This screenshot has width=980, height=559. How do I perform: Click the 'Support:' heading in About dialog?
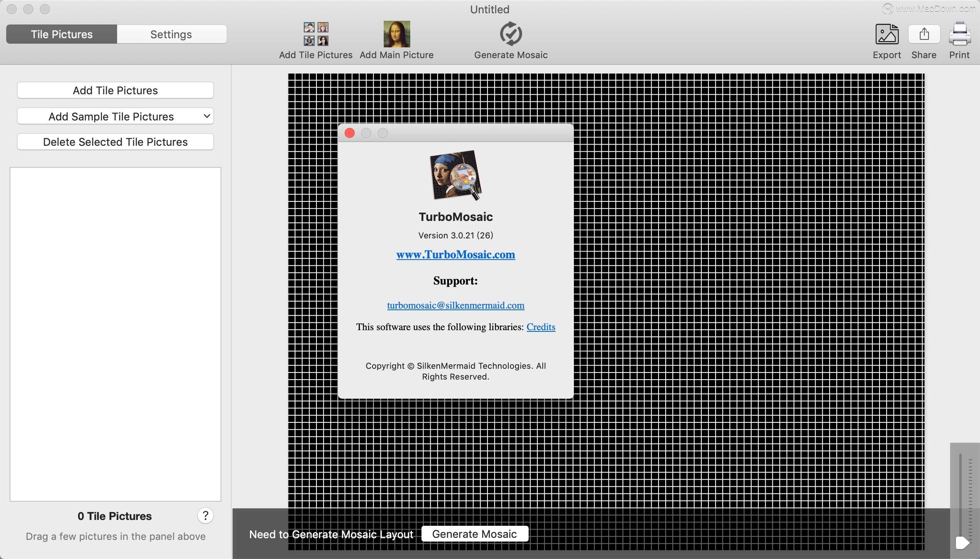(456, 281)
